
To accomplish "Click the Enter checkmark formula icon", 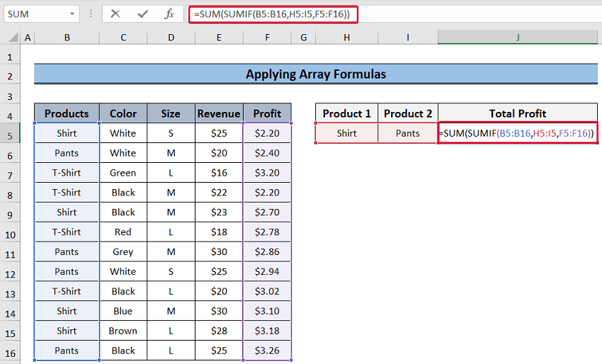I will tap(142, 13).
